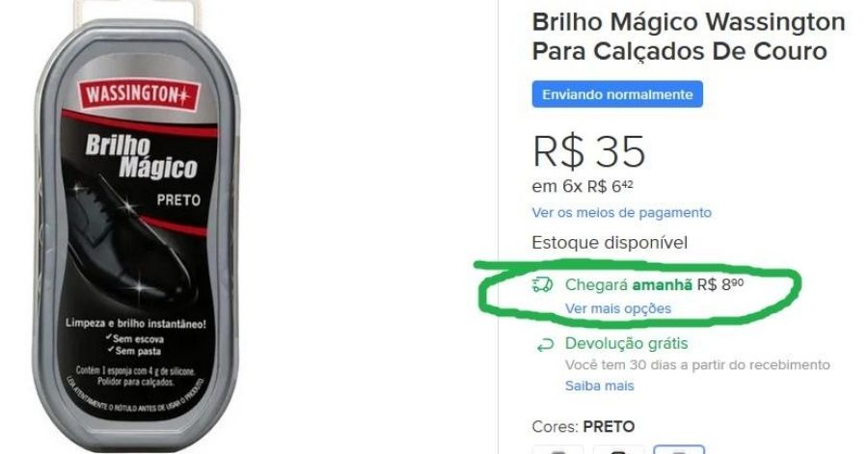Choose the middle color option thumbnail

[618, 449]
